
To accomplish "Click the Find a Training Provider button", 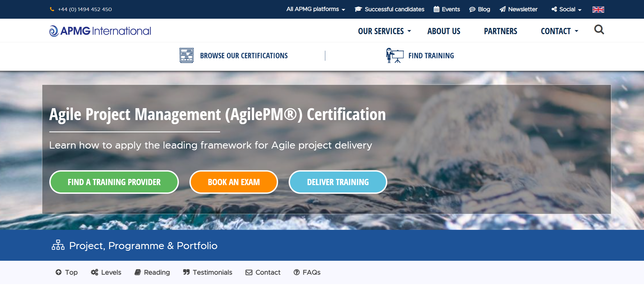I will pyautogui.click(x=114, y=182).
